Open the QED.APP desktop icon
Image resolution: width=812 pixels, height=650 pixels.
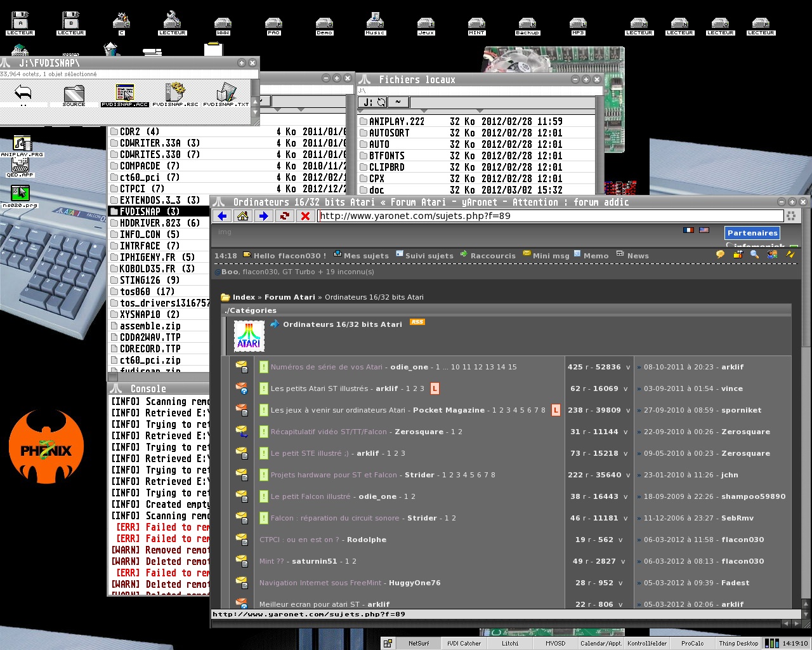(20, 168)
